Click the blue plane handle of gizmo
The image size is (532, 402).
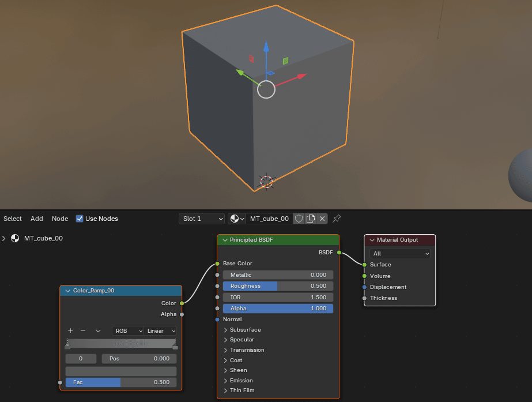point(270,73)
